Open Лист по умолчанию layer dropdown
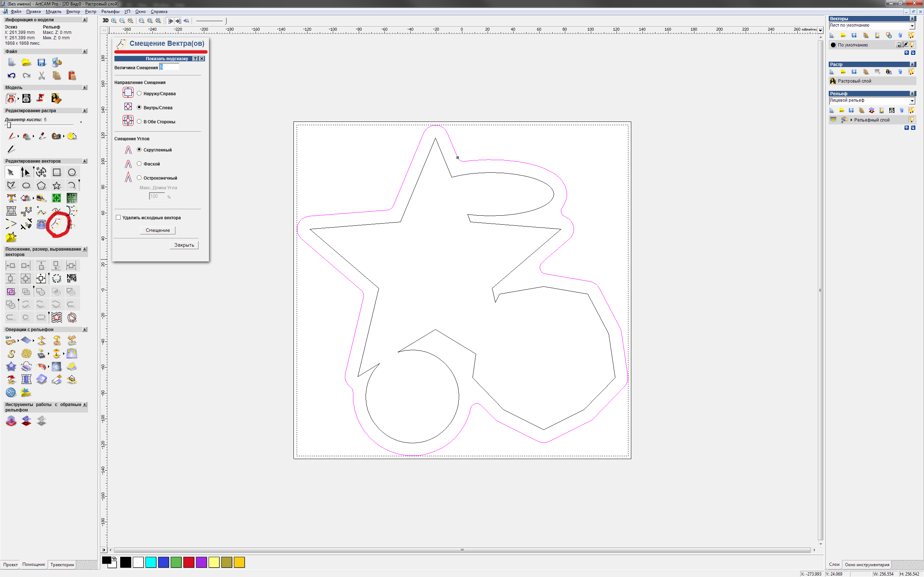The height and width of the screenshot is (577, 924). [912, 26]
